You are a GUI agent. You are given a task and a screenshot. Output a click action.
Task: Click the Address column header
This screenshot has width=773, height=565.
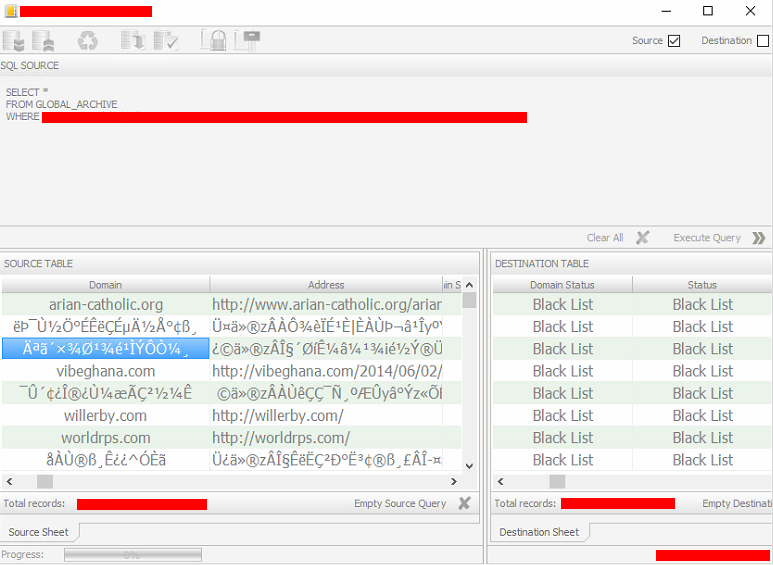pyautogui.click(x=326, y=285)
